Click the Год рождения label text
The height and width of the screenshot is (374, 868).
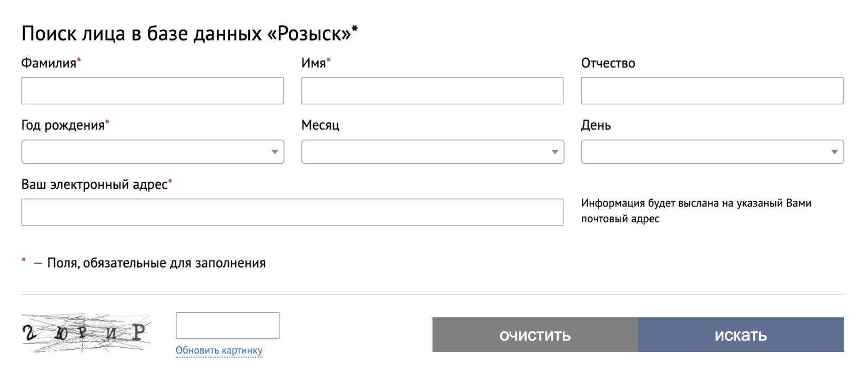63,125
